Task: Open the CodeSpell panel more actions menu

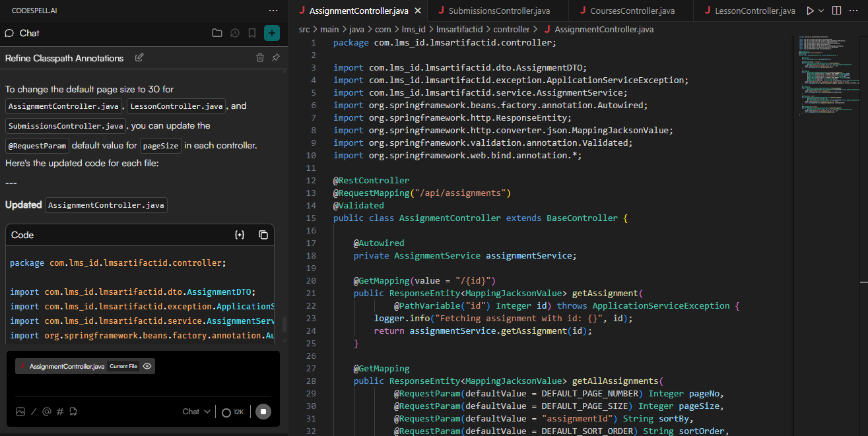Action: pyautogui.click(x=273, y=11)
